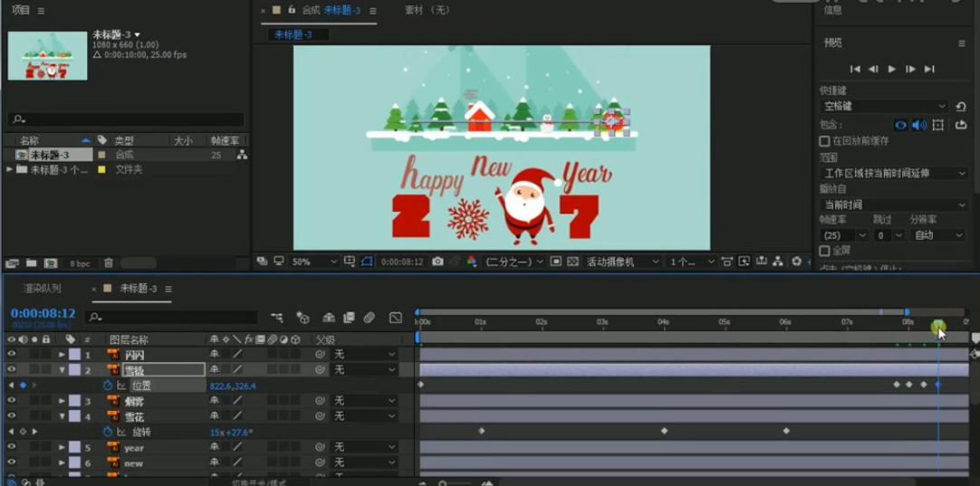Open the 50% magnification dropdown
The height and width of the screenshot is (486, 980).
(313, 262)
